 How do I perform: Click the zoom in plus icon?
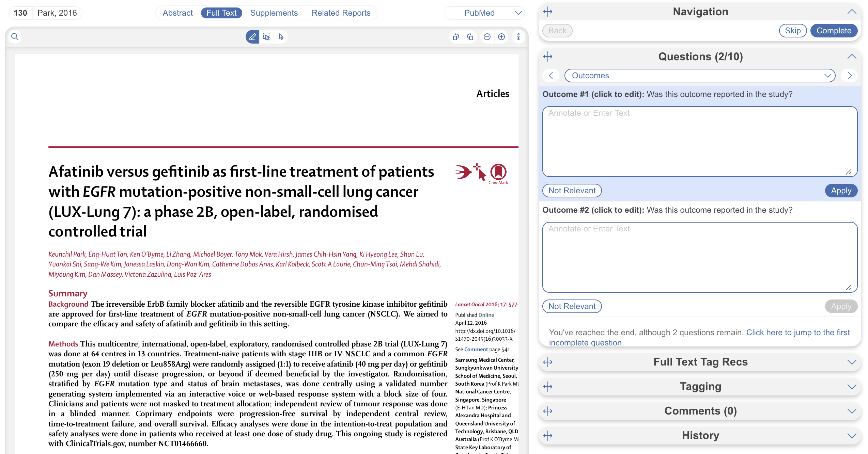(x=501, y=37)
